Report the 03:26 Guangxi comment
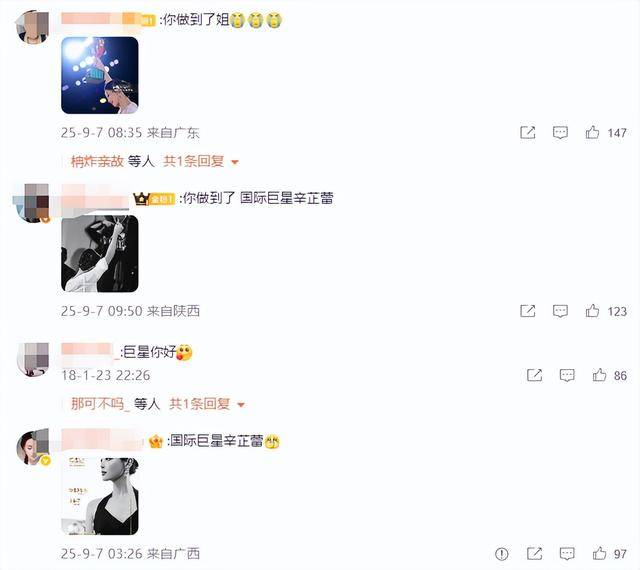This screenshot has width=640, height=570. pyautogui.click(x=502, y=554)
